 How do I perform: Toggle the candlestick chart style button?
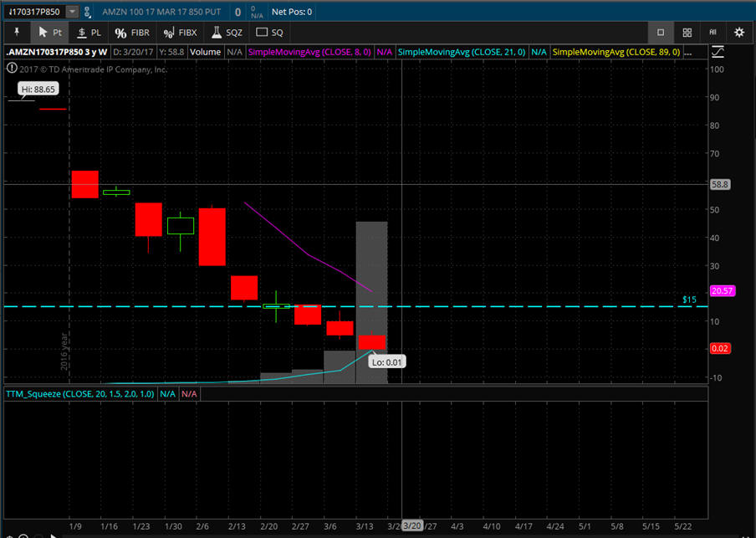coord(713,32)
